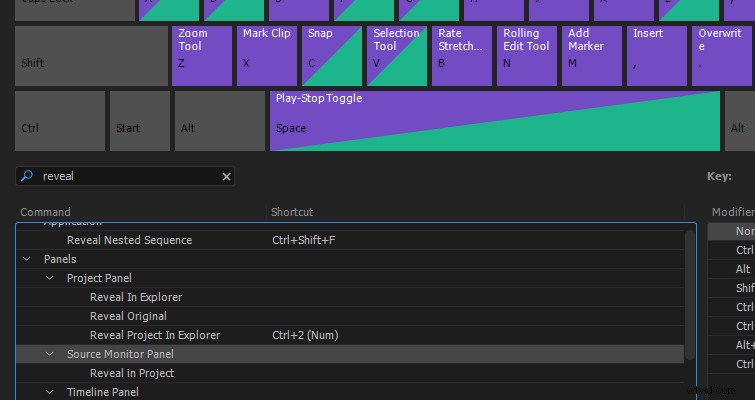The height and width of the screenshot is (400, 755).
Task: Click the Ctrl modifier key on keyboard
Action: coord(60,121)
